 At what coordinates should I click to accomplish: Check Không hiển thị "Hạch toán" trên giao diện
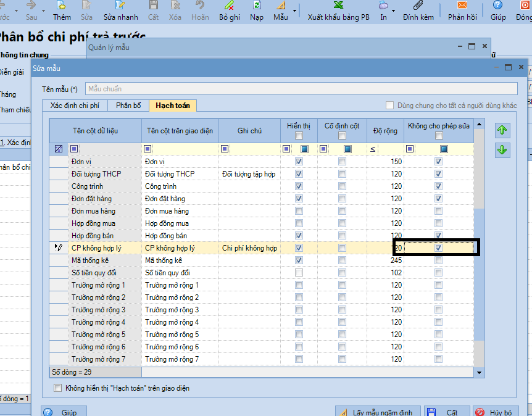57,388
